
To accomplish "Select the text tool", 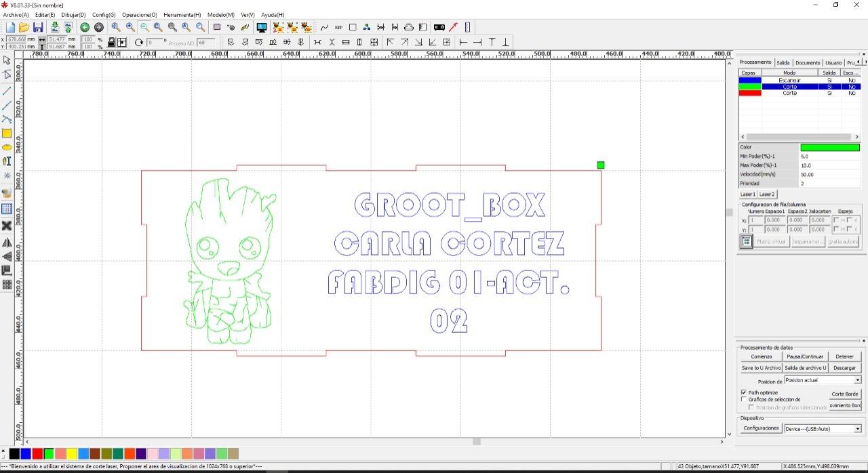I will pyautogui.click(x=7, y=161).
